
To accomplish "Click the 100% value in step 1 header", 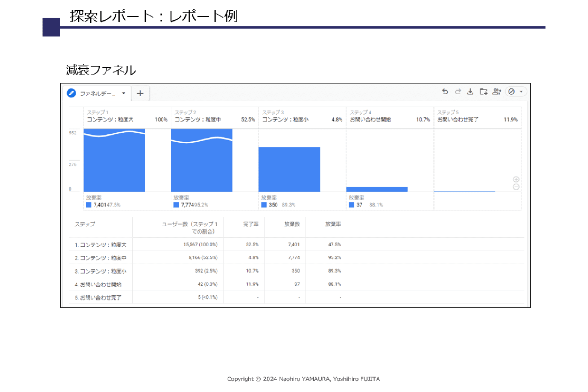I will click(161, 120).
